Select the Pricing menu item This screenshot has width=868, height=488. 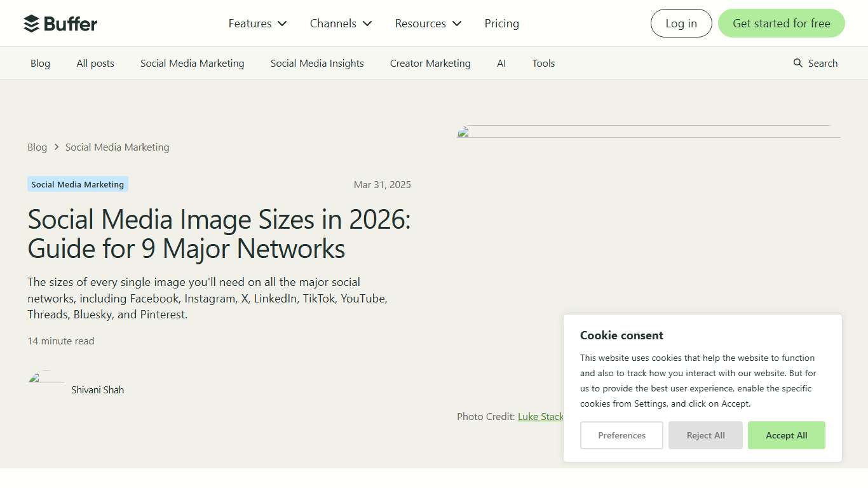(x=501, y=23)
